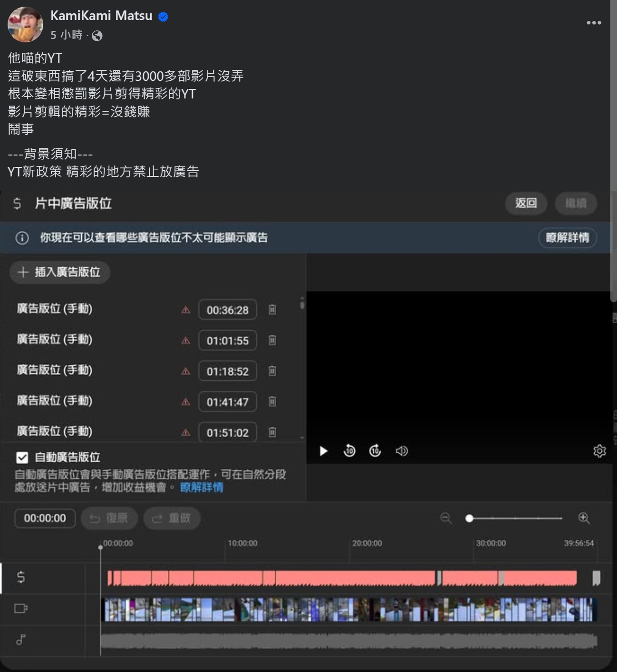
Task: Click the video thumbnail strip on timeline
Action: click(349, 610)
